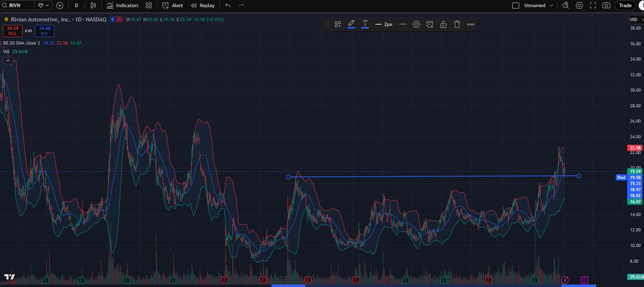The height and width of the screenshot is (287, 644).
Task: Select the left endpoint of blue trendline
Action: pos(288,177)
